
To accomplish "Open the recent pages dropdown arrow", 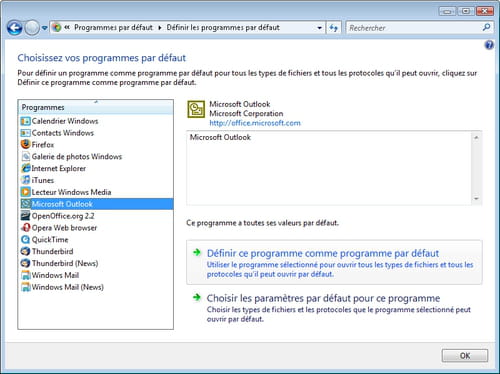I will coord(45,28).
